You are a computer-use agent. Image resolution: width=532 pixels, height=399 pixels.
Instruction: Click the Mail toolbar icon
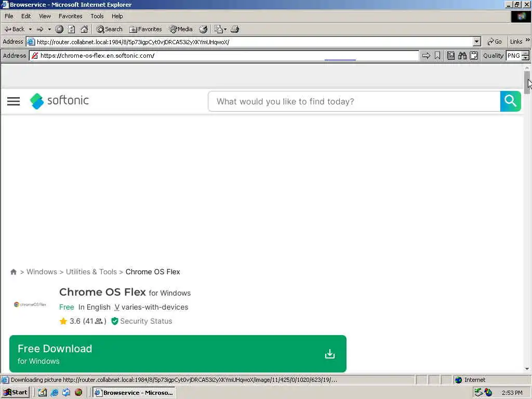point(220,29)
